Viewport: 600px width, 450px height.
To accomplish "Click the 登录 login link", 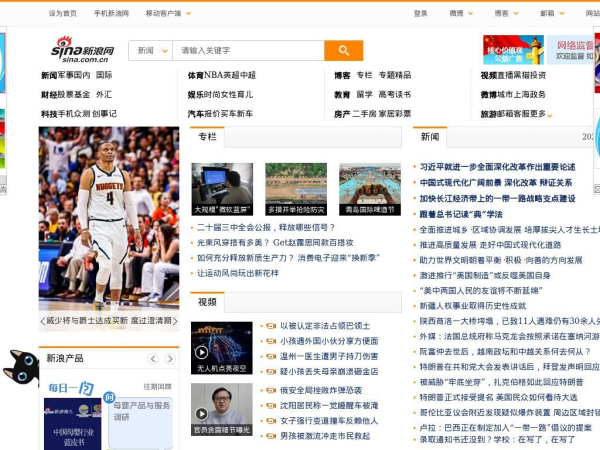I will [420, 13].
